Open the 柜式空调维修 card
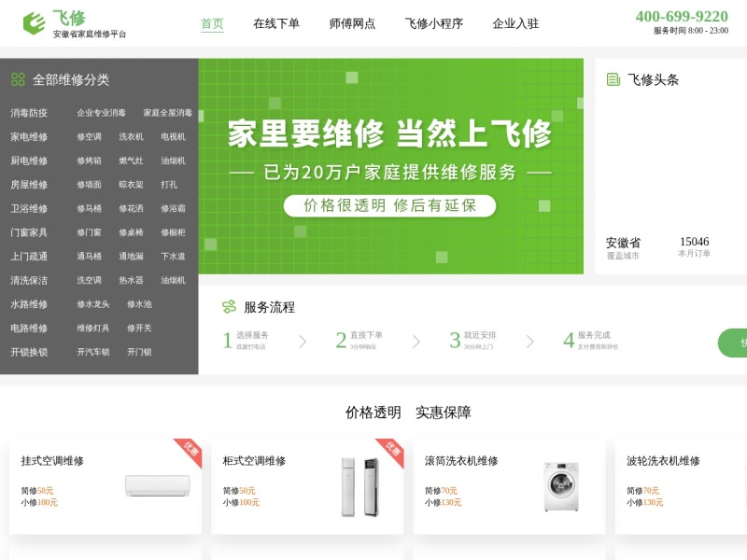Image resolution: width=747 pixels, height=560 pixels. point(307,486)
